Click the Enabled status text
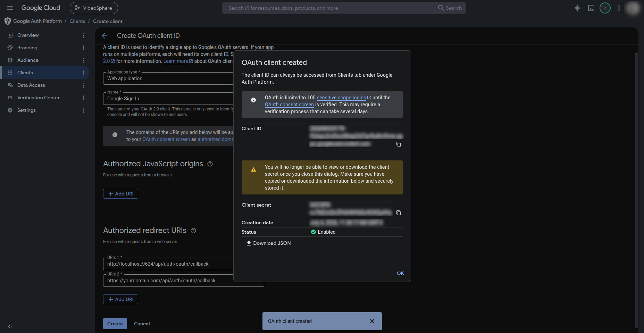The width and height of the screenshot is (644, 333). tap(327, 232)
